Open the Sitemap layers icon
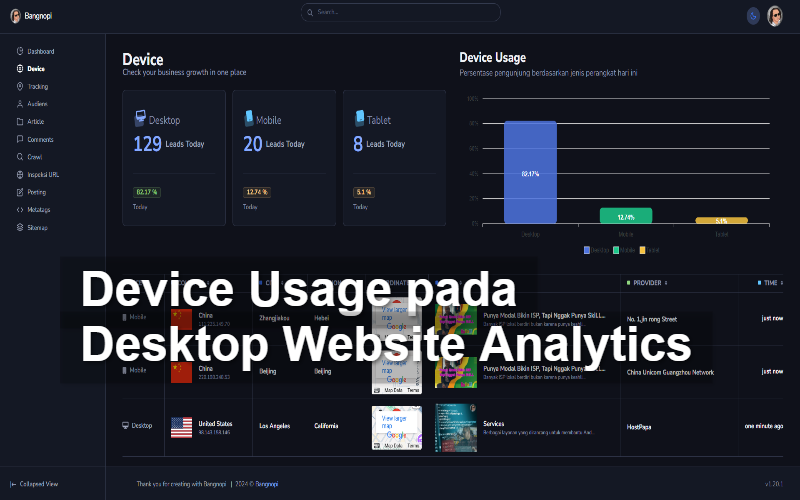The height and width of the screenshot is (500, 800). tap(20, 227)
